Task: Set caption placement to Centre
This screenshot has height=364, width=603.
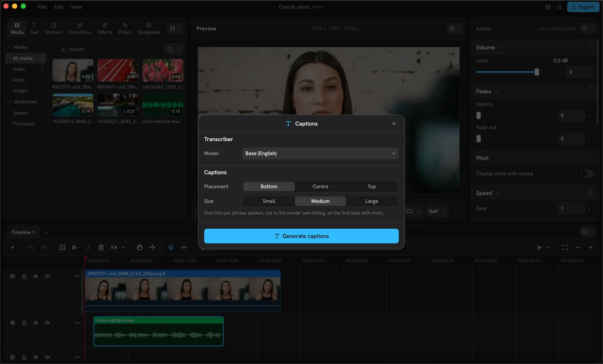Action: (x=320, y=187)
